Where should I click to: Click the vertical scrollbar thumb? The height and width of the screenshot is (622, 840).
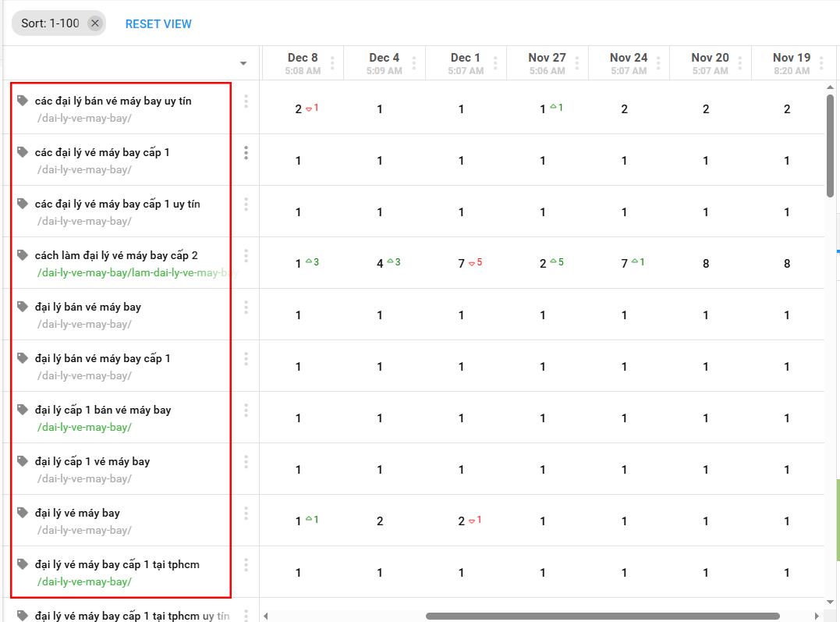830,144
